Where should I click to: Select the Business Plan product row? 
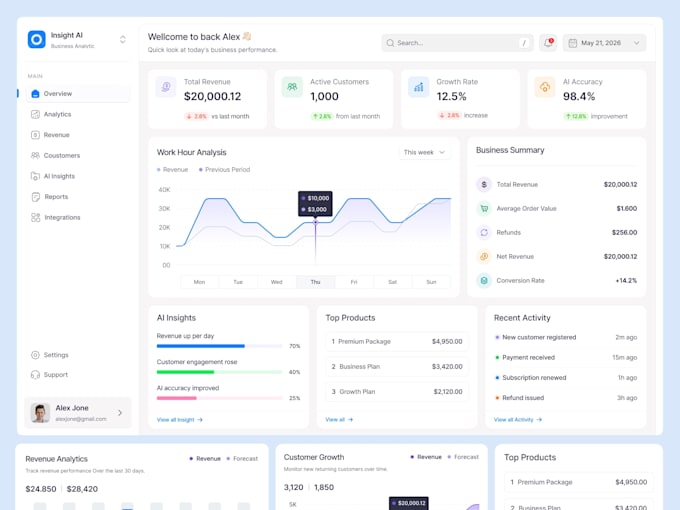click(397, 366)
